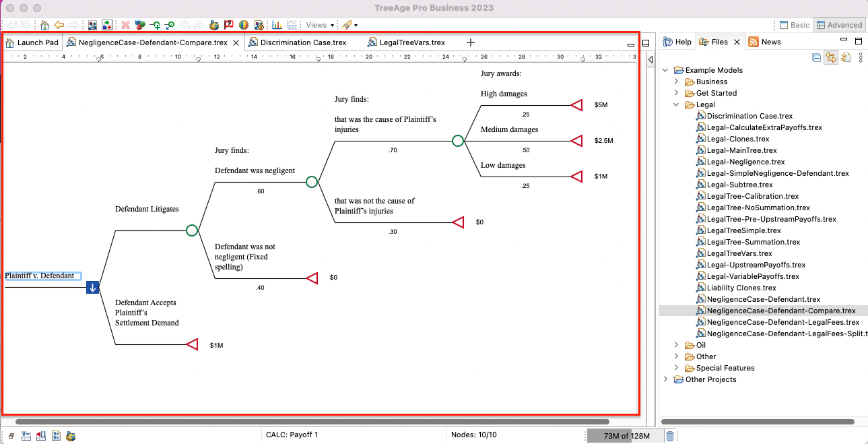The width and height of the screenshot is (868, 444).
Task: Click the red delete node icon
Action: 125,25
